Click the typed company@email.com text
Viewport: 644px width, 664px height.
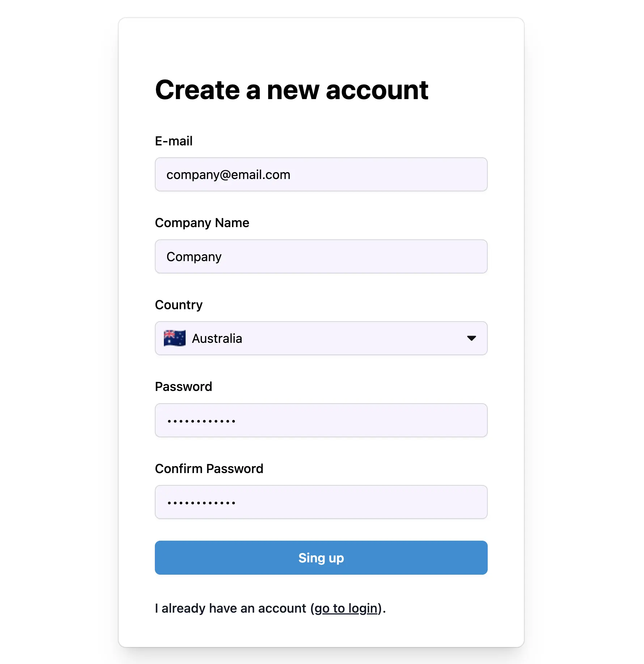coord(228,175)
